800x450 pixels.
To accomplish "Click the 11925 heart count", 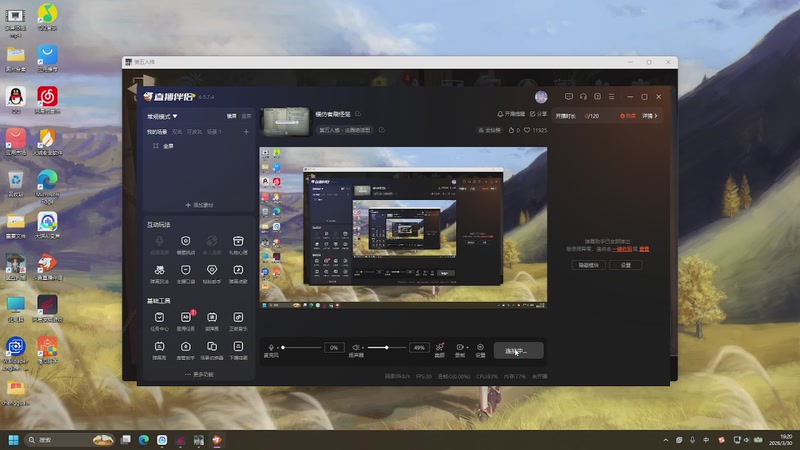I will 536,130.
